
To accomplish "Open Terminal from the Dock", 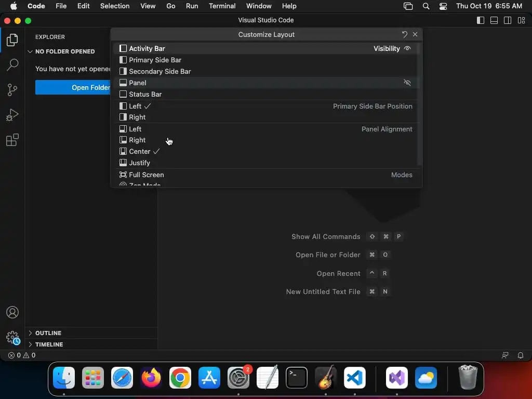I will point(297,378).
